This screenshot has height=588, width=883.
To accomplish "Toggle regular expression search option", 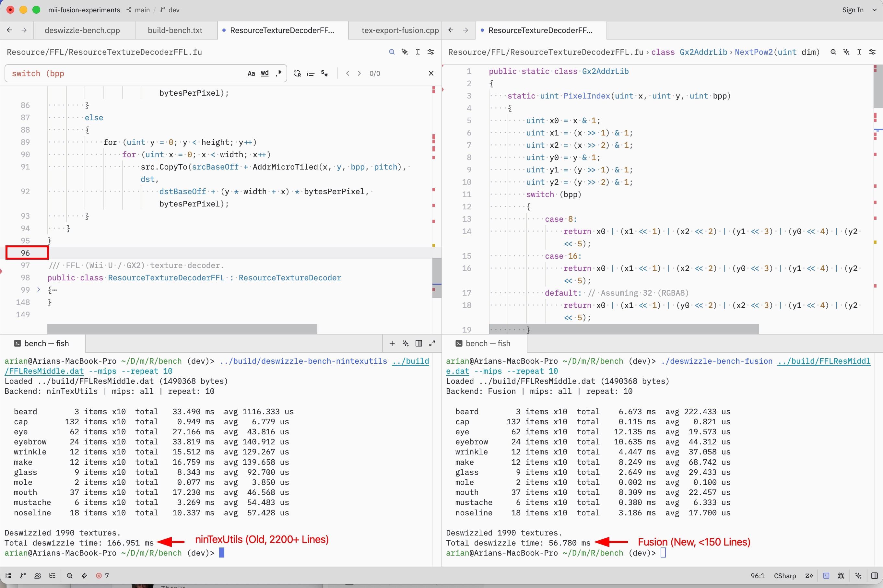I will pyautogui.click(x=278, y=73).
